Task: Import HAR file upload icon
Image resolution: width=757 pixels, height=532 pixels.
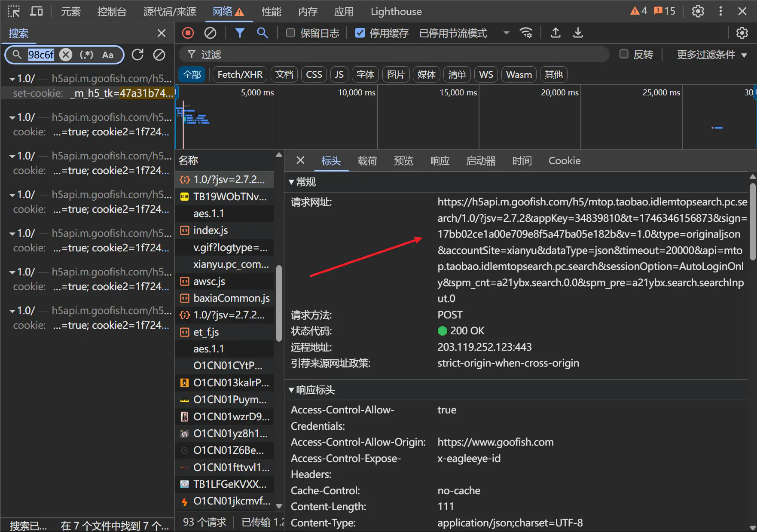Action: pyautogui.click(x=556, y=33)
